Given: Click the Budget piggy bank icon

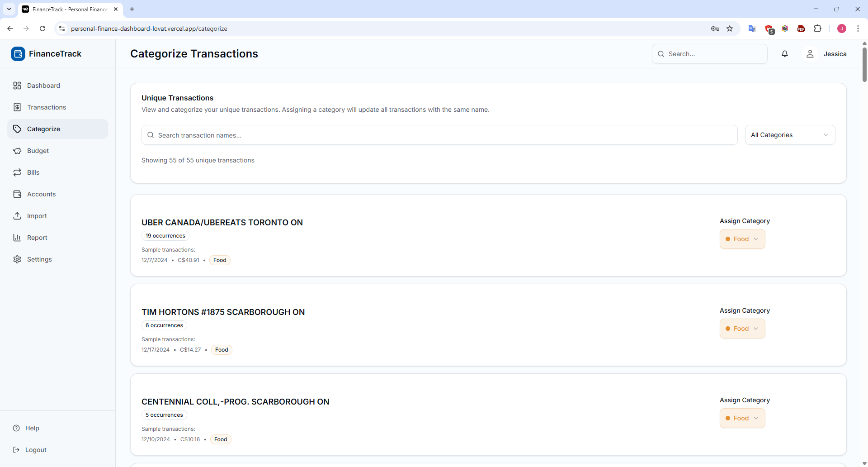Looking at the screenshot, I should point(17,151).
